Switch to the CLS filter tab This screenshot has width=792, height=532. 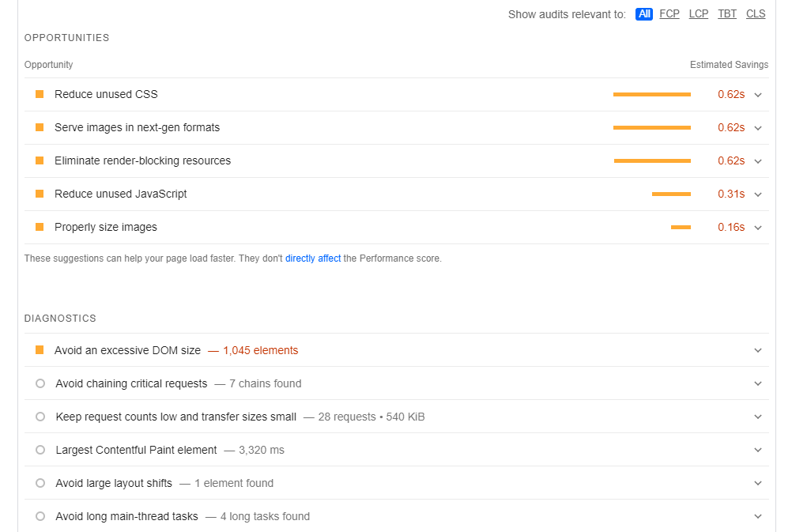click(756, 13)
